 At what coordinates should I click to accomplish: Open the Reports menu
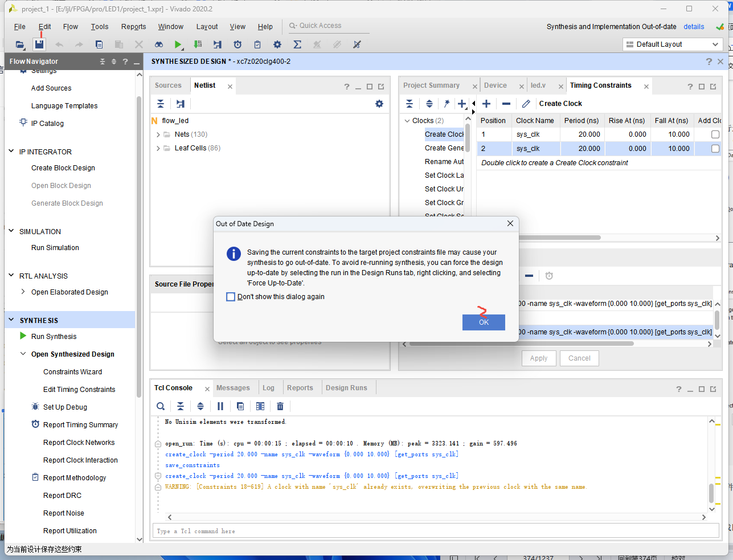(x=134, y=27)
